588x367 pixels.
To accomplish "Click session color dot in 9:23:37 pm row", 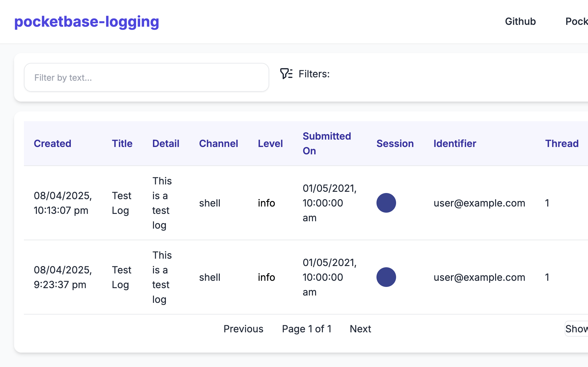I will coord(386,277).
